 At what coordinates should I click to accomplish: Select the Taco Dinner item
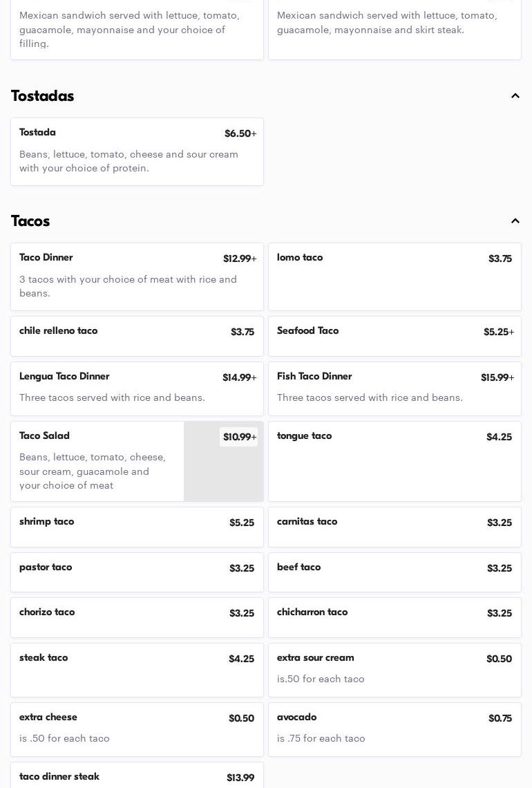137,276
